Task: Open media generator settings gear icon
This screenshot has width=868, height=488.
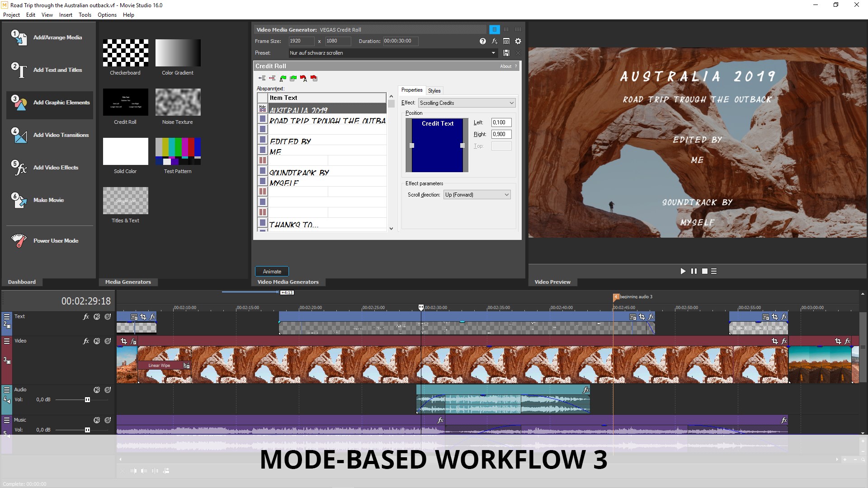Action: pos(518,41)
